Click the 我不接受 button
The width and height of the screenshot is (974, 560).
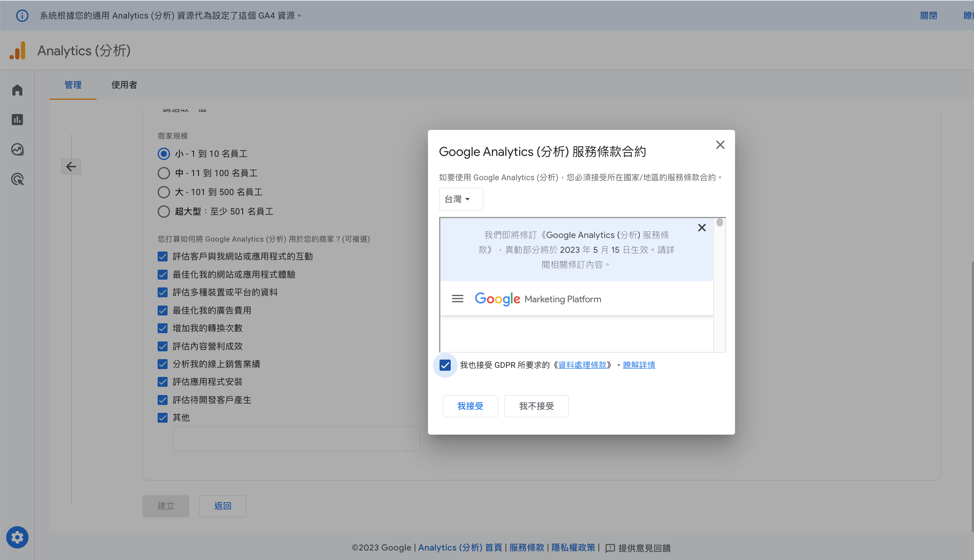pyautogui.click(x=536, y=406)
